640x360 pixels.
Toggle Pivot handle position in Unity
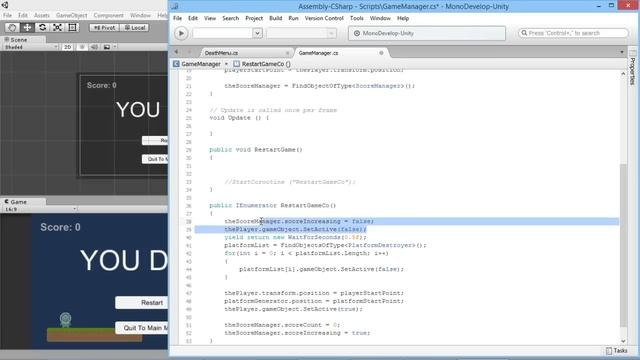[x=104, y=28]
